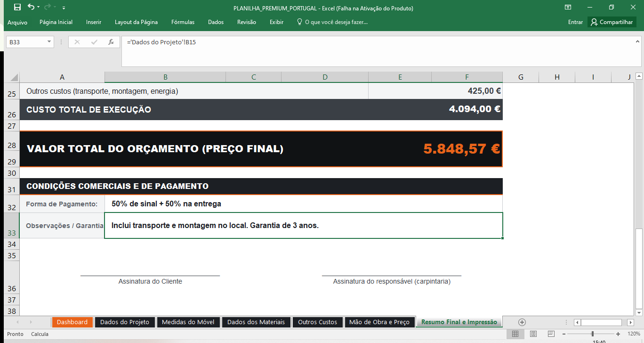Image resolution: width=644 pixels, height=343 pixels.
Task: Open the Layout da Página tab
Action: click(136, 22)
